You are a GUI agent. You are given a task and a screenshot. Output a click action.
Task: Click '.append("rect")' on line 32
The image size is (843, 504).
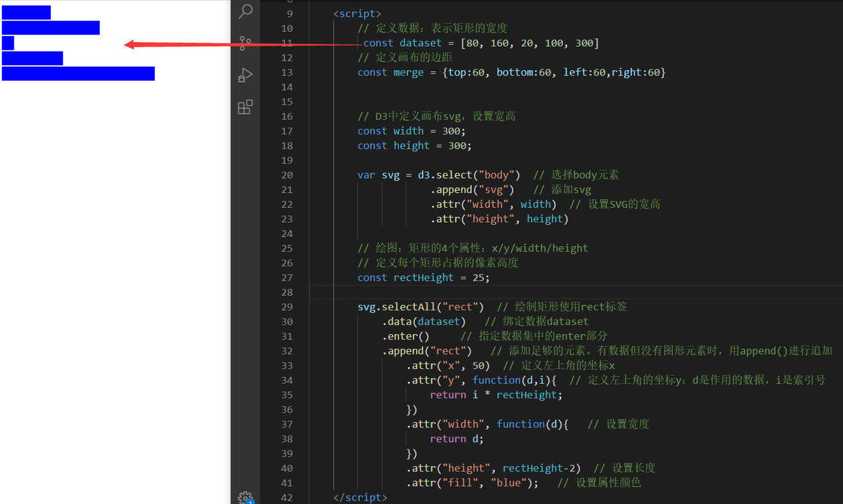pos(427,351)
